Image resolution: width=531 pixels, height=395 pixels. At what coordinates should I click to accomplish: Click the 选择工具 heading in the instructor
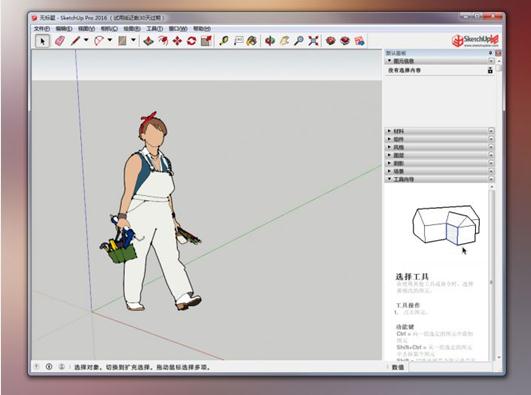(412, 276)
